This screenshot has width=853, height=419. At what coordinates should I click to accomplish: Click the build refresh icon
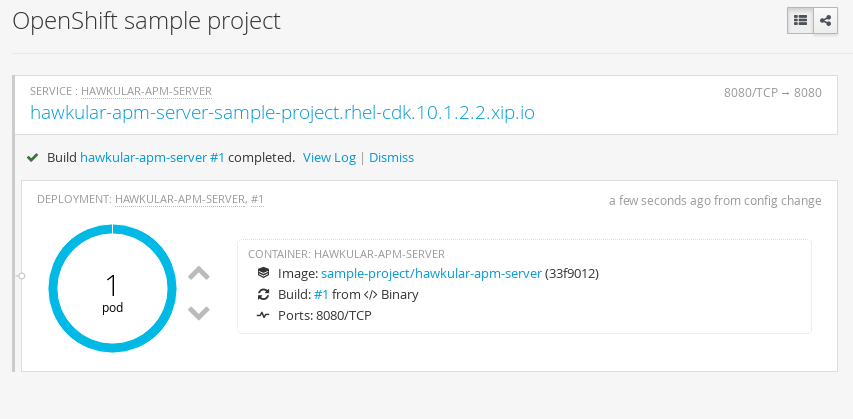click(x=263, y=294)
